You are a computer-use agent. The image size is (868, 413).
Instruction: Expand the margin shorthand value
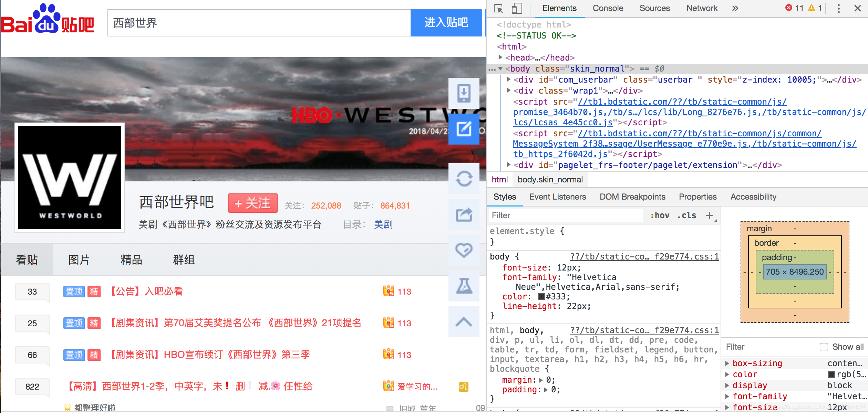541,380
